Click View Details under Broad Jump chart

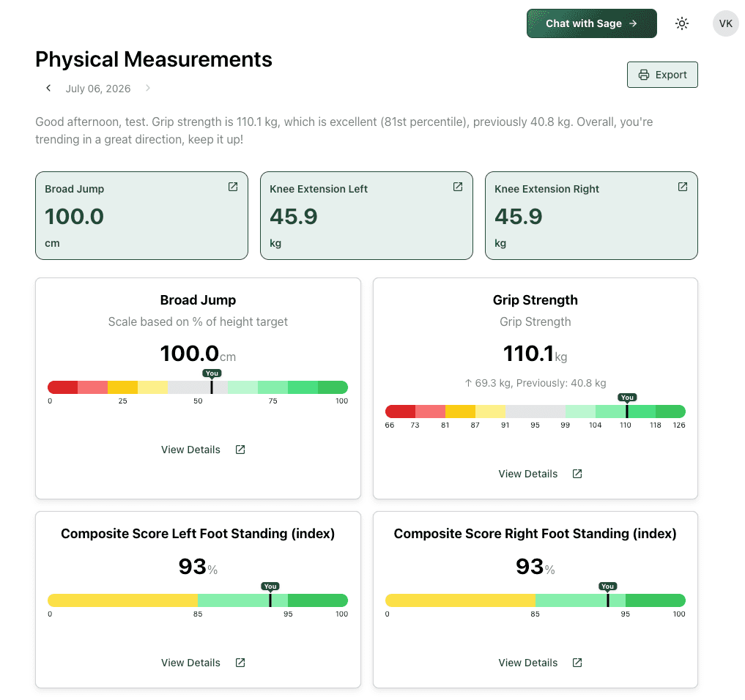(203, 450)
